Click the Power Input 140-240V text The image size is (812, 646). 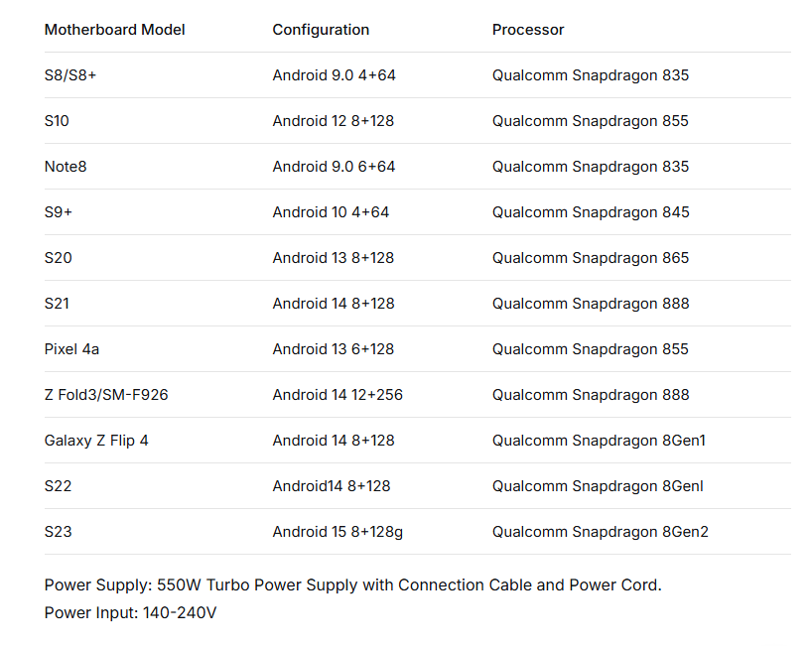click(x=130, y=613)
